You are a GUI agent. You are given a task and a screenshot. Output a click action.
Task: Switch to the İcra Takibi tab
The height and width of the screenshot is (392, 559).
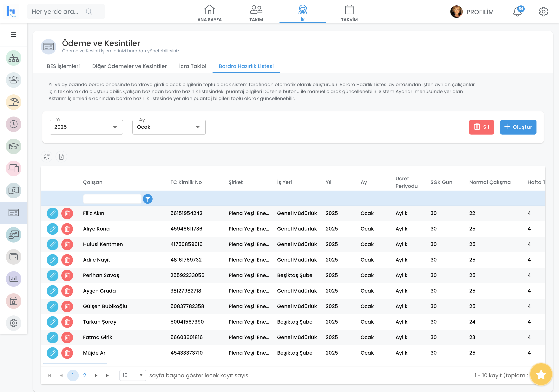[193, 66]
